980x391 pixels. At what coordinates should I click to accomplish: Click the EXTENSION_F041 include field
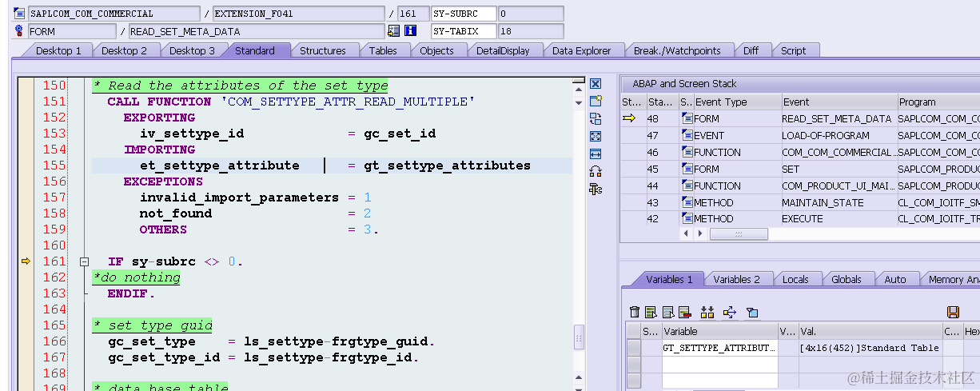tap(298, 14)
